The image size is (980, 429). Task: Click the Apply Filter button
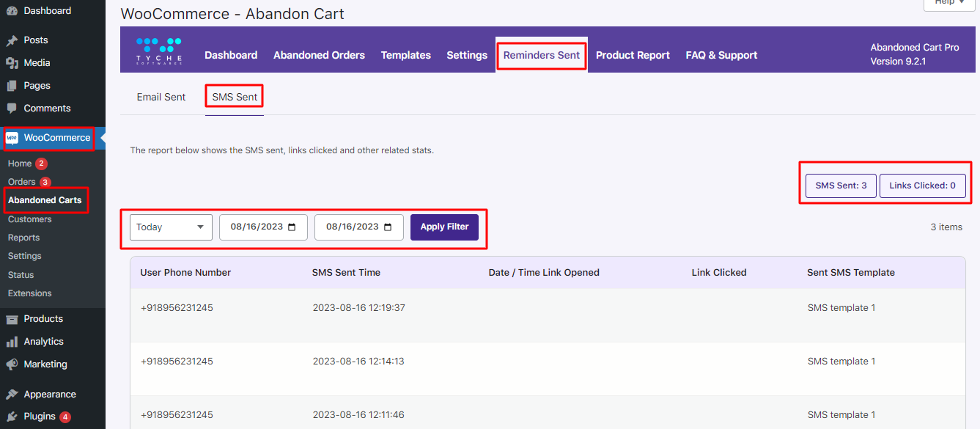click(x=444, y=227)
